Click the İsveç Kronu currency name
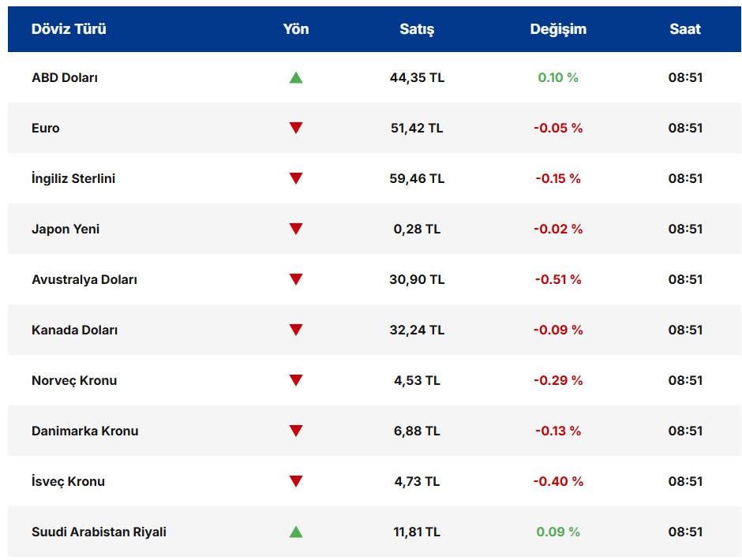Viewport: 742px width, 560px height. pyautogui.click(x=68, y=481)
